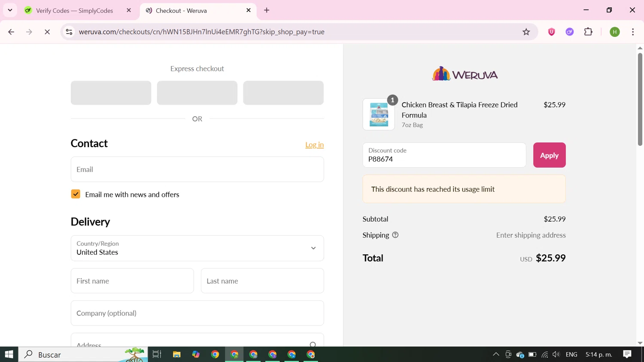Screen dimensions: 644x362
Task: Show hidden system tray icons
Action: coord(496,354)
